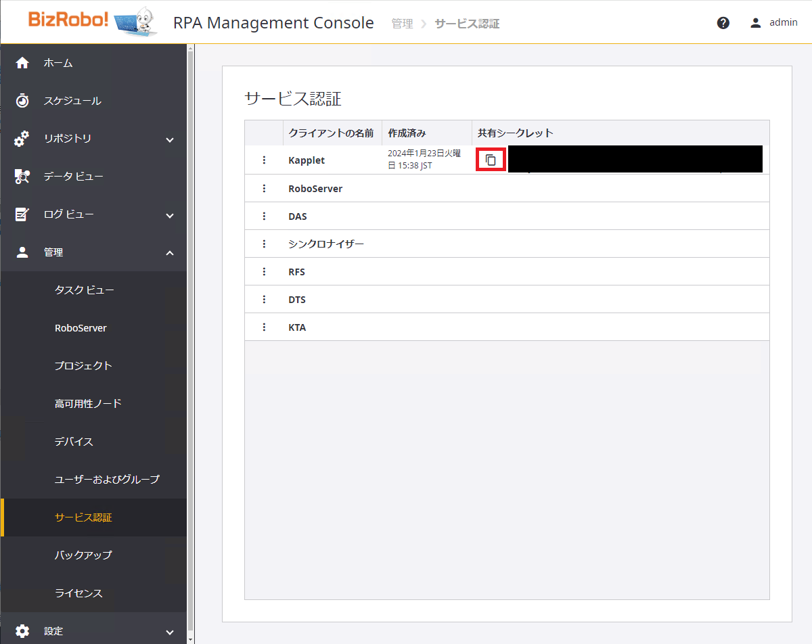812x644 pixels.
Task: Click the ホーム house icon
Action: (x=22, y=63)
